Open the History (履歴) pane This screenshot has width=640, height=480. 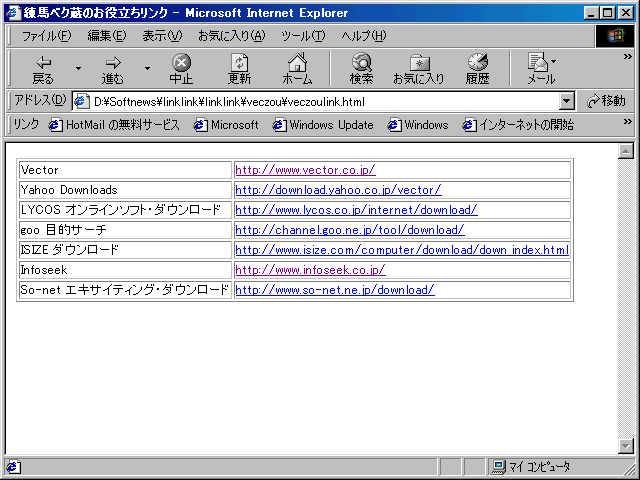click(477, 69)
